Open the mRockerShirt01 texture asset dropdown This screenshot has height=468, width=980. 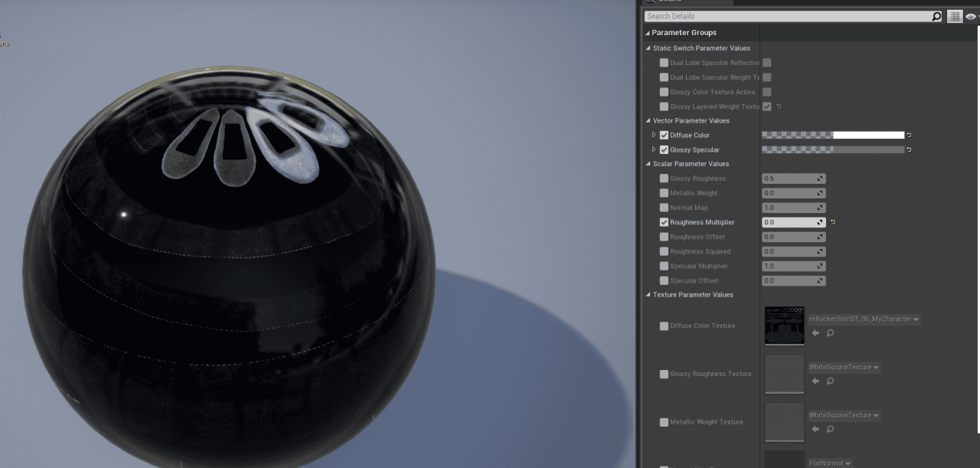[916, 319]
